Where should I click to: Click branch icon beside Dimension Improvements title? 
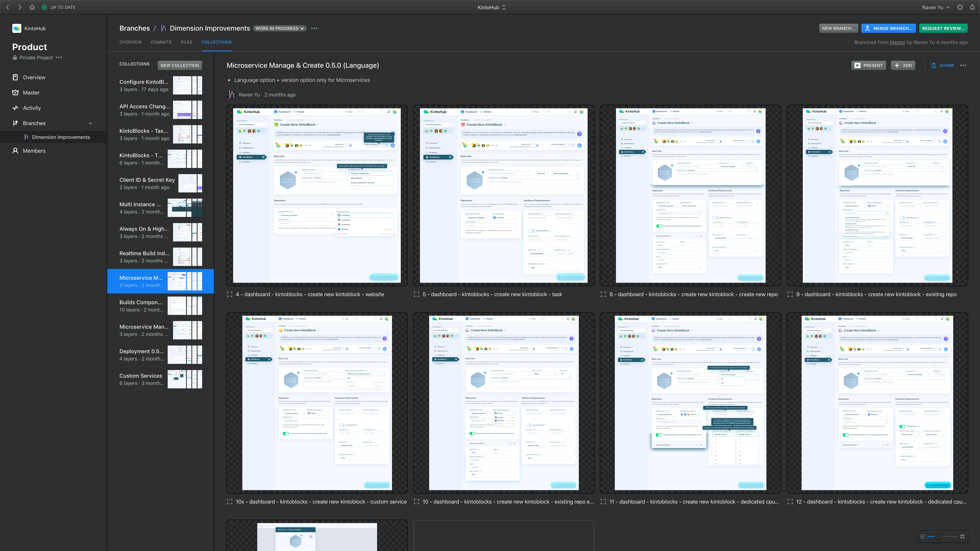click(164, 29)
